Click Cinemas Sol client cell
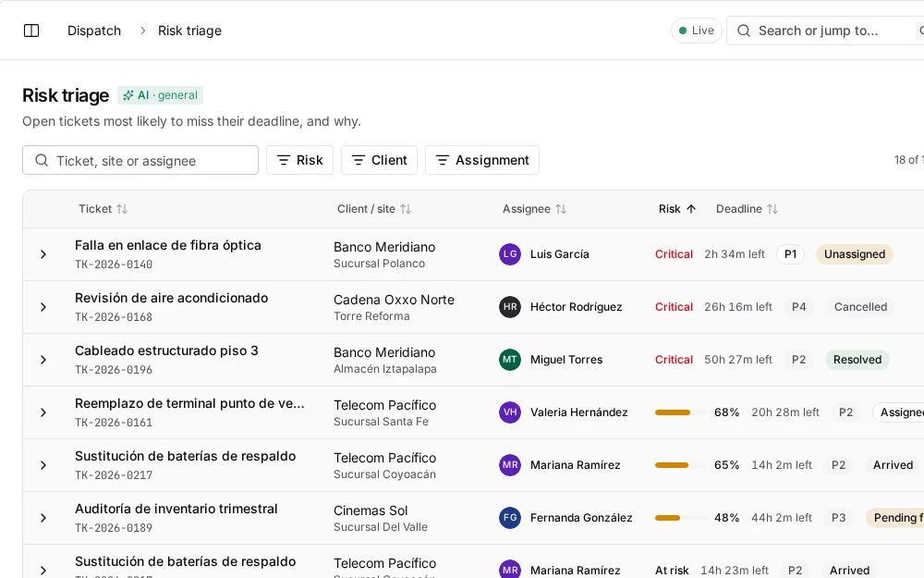Screen dimensions: 924x578 click(371, 510)
